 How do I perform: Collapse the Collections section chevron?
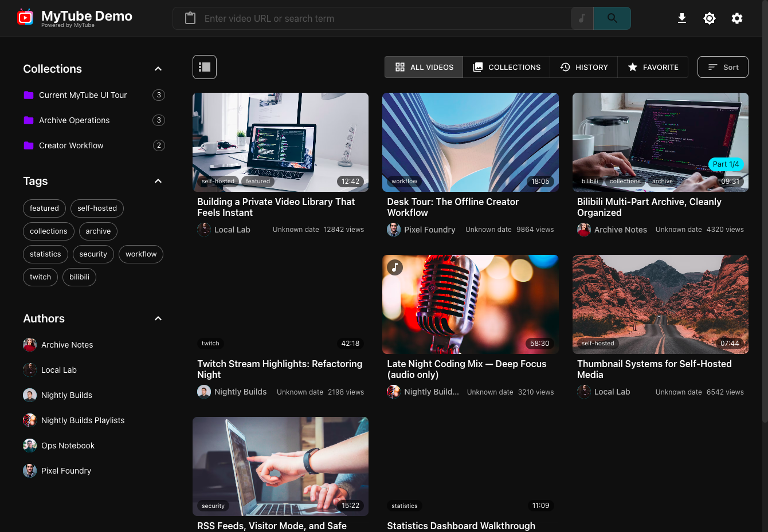point(158,69)
